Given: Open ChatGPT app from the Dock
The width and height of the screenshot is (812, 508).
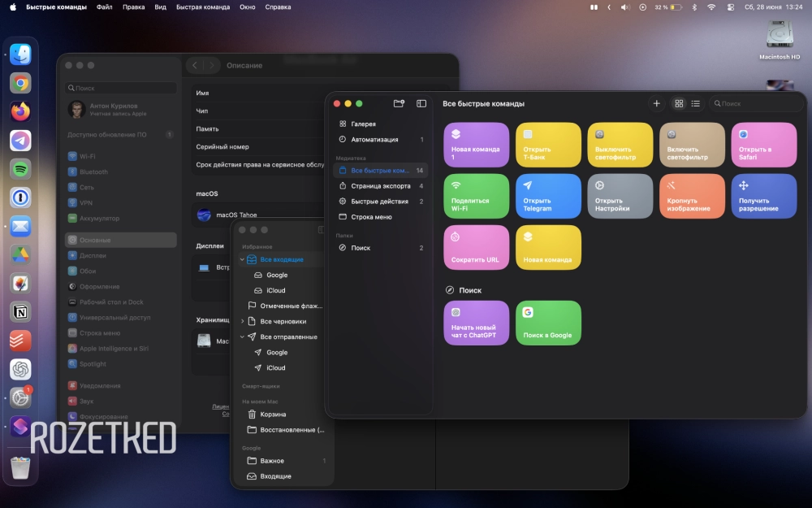Looking at the screenshot, I should (x=21, y=370).
